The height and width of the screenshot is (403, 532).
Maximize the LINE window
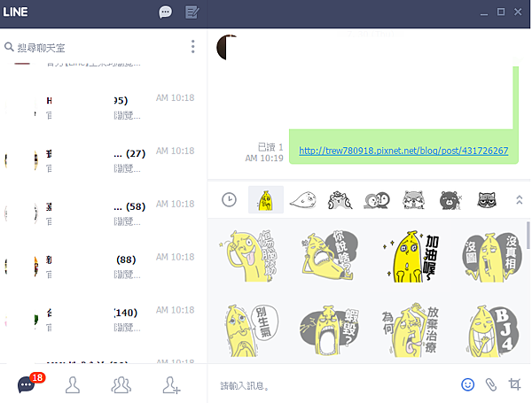click(501, 12)
